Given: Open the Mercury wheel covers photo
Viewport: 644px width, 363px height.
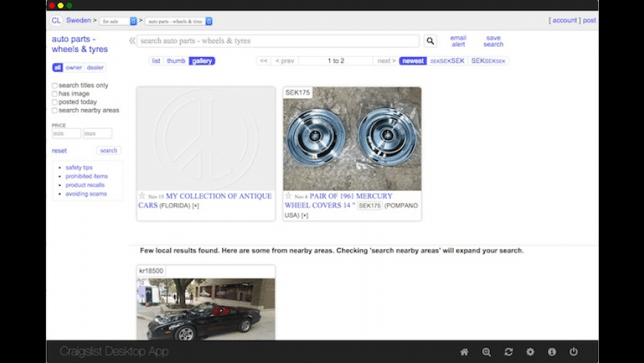Looking at the screenshot, I should point(352,139).
